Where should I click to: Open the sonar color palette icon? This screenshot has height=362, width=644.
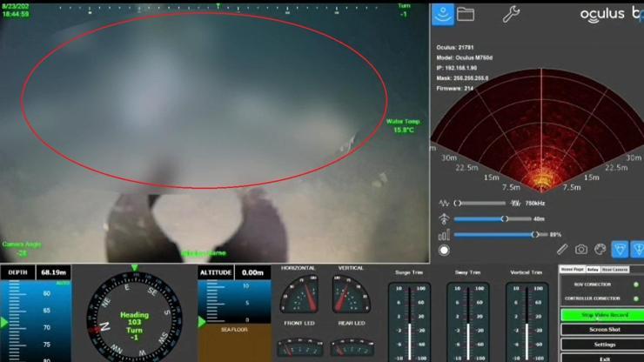600,251
